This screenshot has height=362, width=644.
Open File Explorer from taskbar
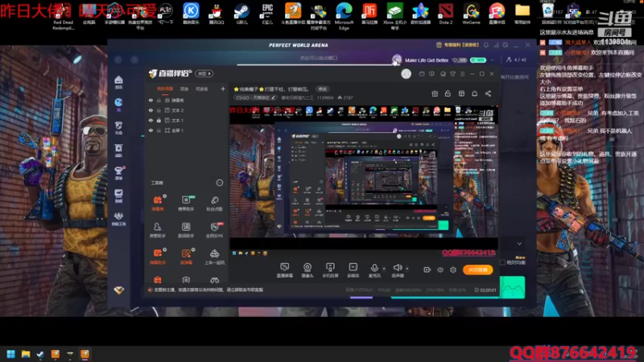[26, 354]
